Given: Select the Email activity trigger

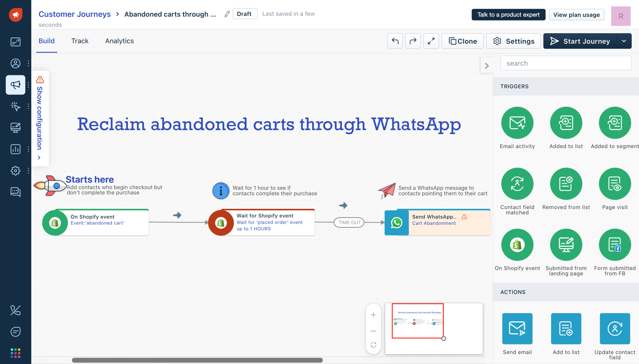Looking at the screenshot, I should 517,123.
